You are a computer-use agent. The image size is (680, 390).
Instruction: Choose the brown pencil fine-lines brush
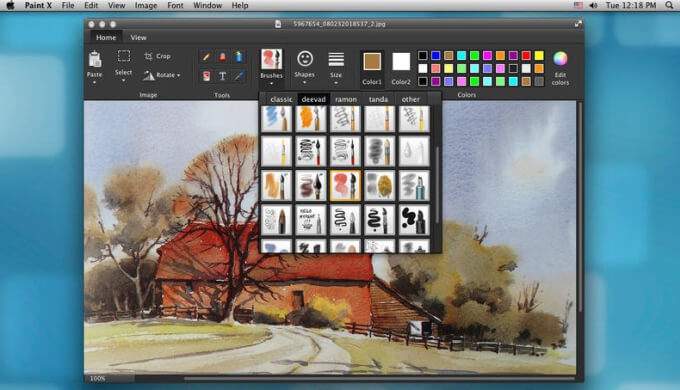point(276,220)
